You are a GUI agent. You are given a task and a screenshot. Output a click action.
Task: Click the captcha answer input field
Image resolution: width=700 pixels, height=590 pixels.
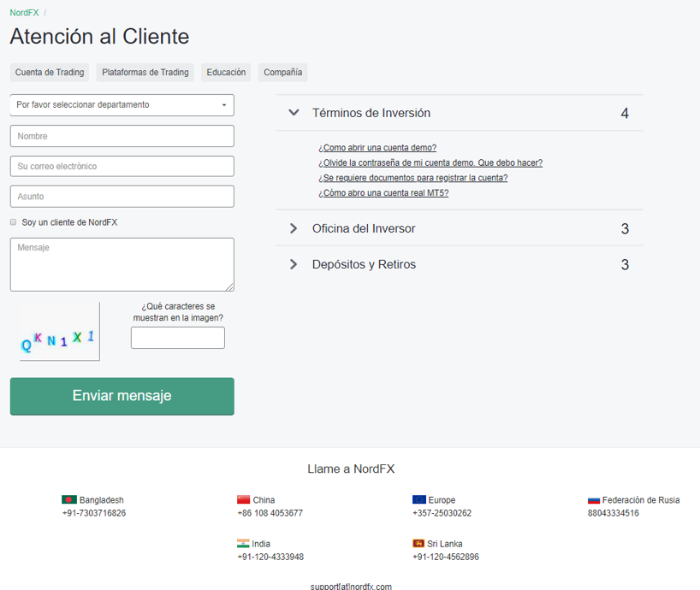pyautogui.click(x=177, y=337)
